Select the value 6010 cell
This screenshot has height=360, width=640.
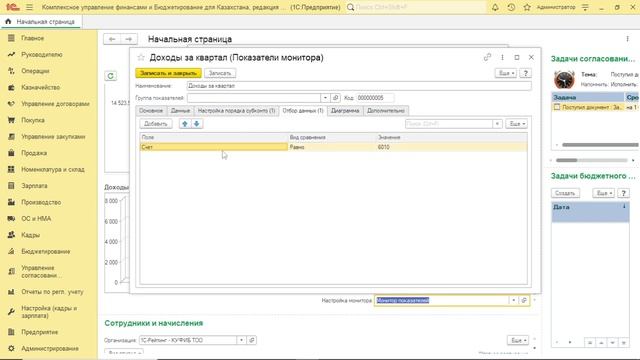tap(451, 147)
